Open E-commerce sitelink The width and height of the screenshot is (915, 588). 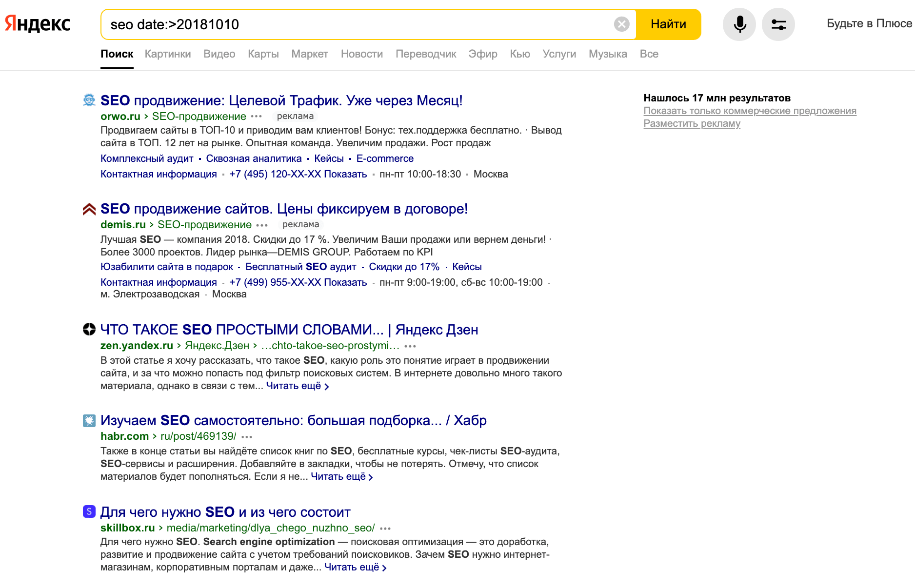(x=385, y=158)
